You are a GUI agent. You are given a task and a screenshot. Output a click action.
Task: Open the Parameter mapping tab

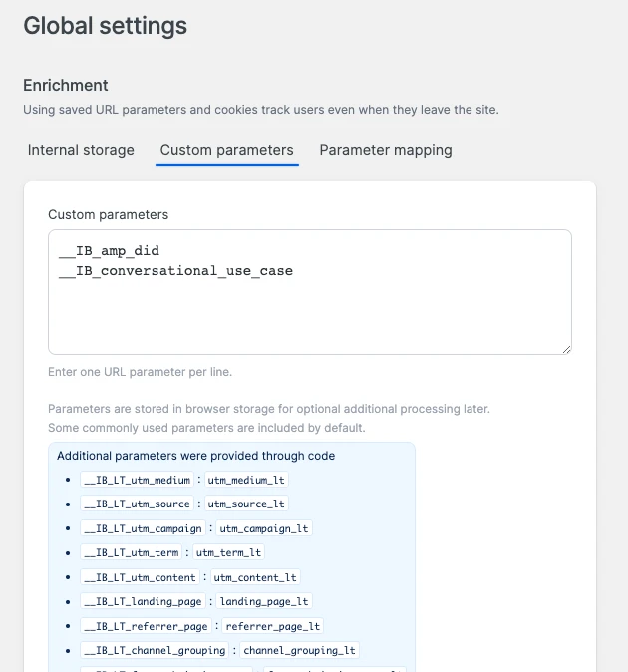coord(385,150)
